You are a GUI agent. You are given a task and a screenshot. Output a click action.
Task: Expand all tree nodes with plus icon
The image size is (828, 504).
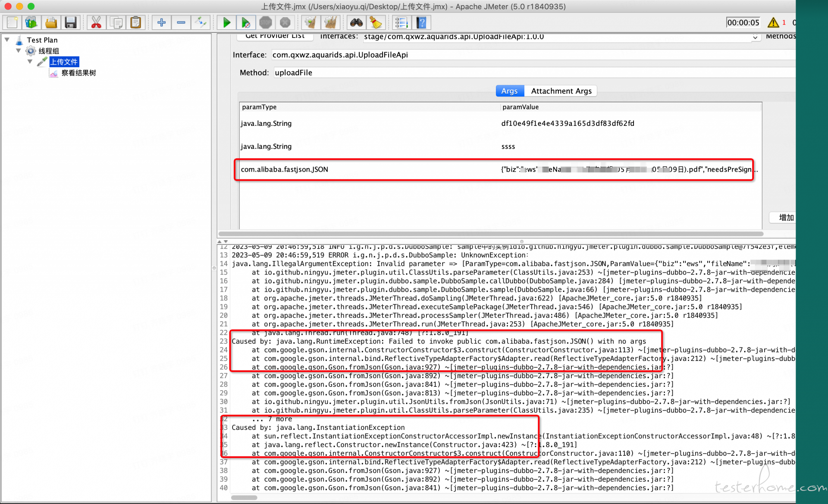[161, 22]
